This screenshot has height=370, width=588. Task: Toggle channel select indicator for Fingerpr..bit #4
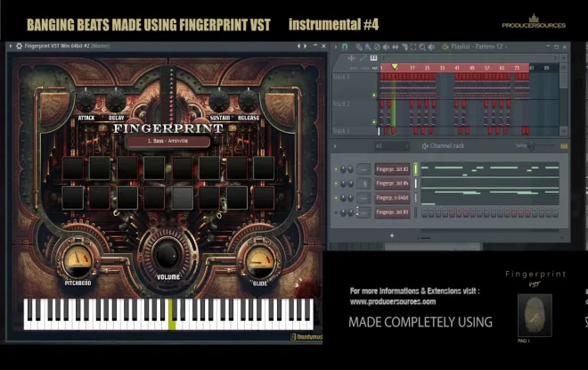point(415,184)
